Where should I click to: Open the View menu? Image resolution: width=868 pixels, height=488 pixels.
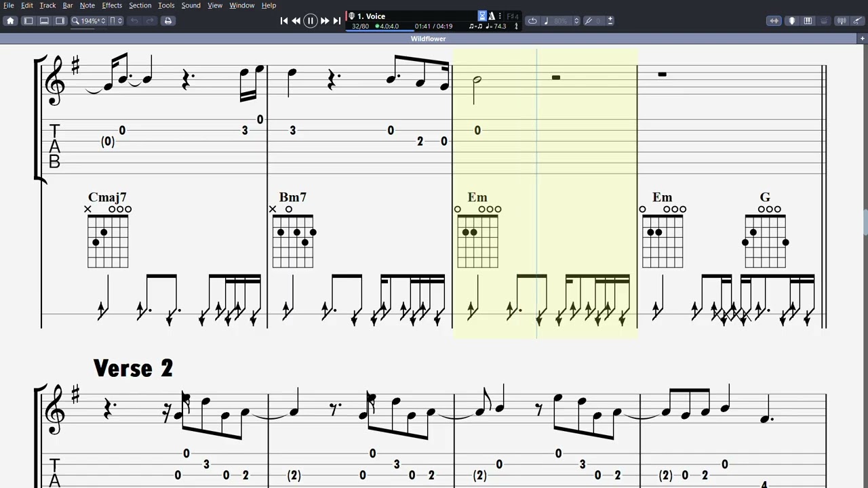click(x=215, y=5)
